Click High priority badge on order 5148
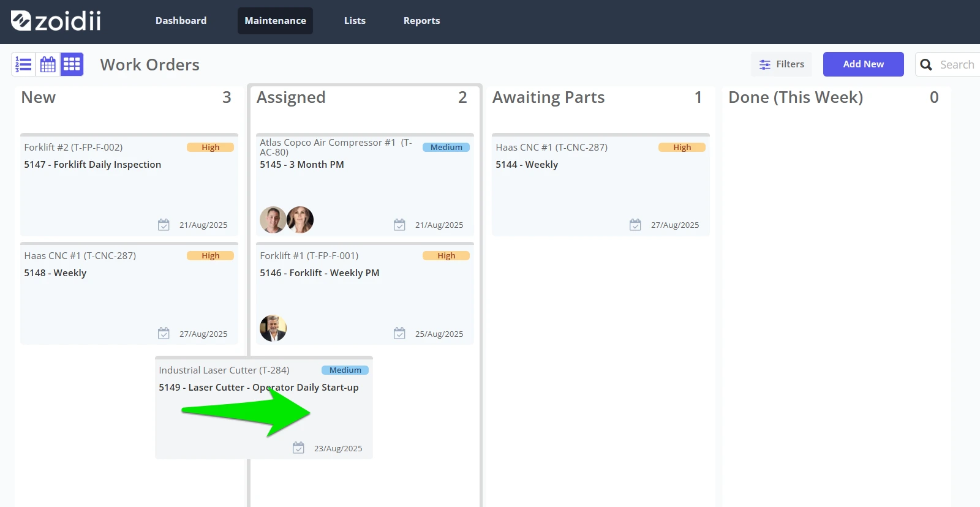Image resolution: width=980 pixels, height=507 pixels. tap(211, 256)
